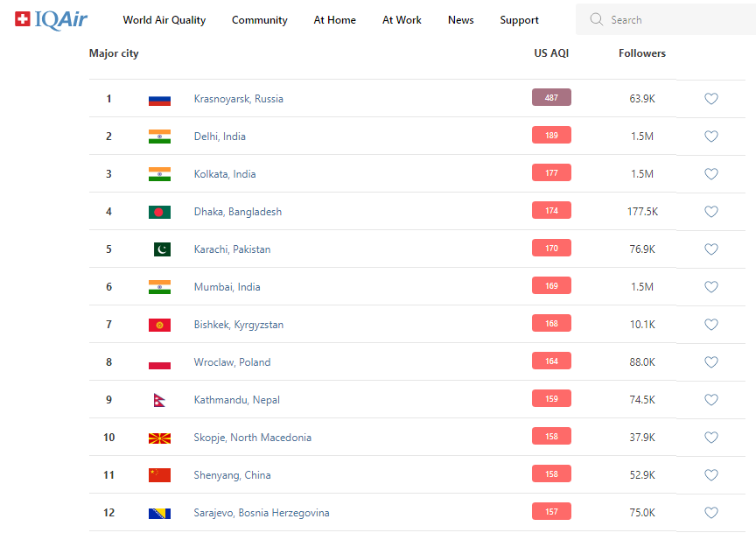
Task: Click the North Macedonia flag icon
Action: tap(159, 438)
